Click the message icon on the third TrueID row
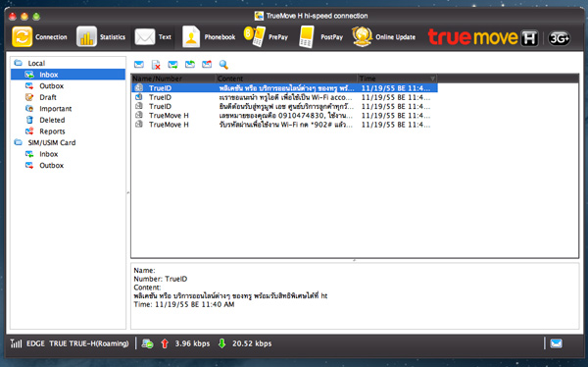 [139, 106]
